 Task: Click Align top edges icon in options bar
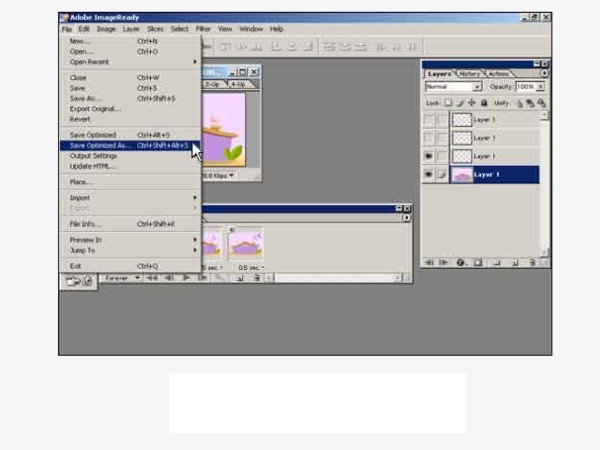pos(226,47)
